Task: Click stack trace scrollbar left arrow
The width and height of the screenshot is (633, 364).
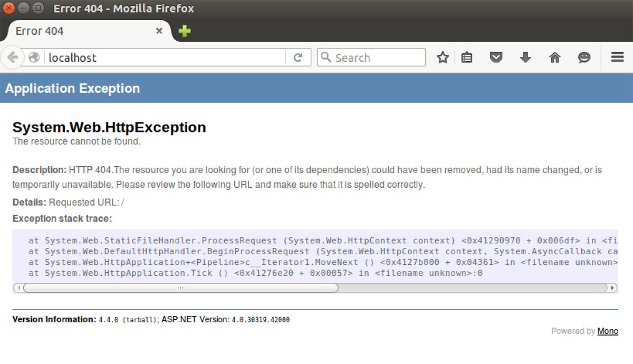Action: coord(18,288)
